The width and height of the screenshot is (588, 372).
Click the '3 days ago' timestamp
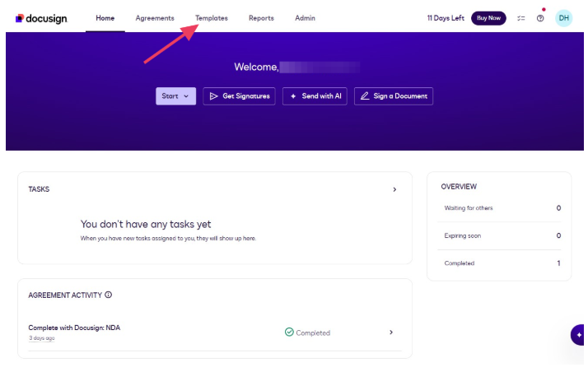click(42, 338)
